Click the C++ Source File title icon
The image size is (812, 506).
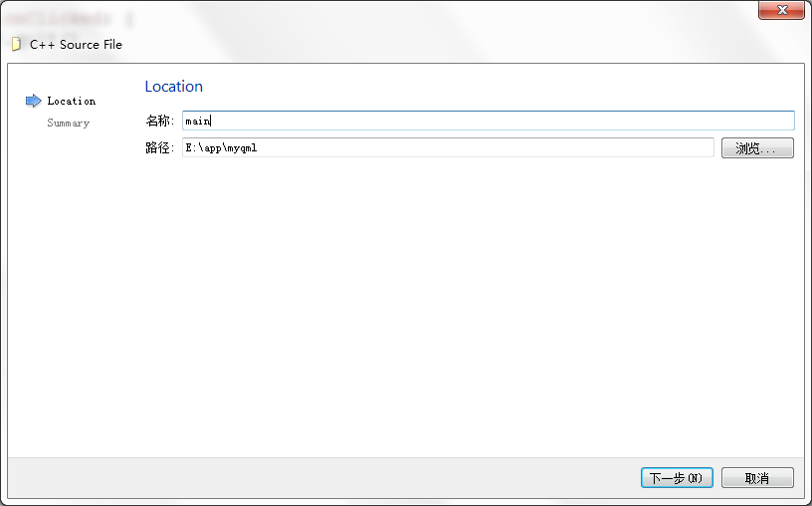[x=15, y=44]
